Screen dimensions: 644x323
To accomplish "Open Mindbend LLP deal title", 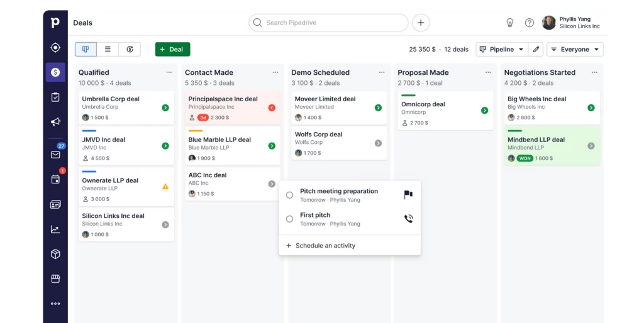I will pos(536,140).
